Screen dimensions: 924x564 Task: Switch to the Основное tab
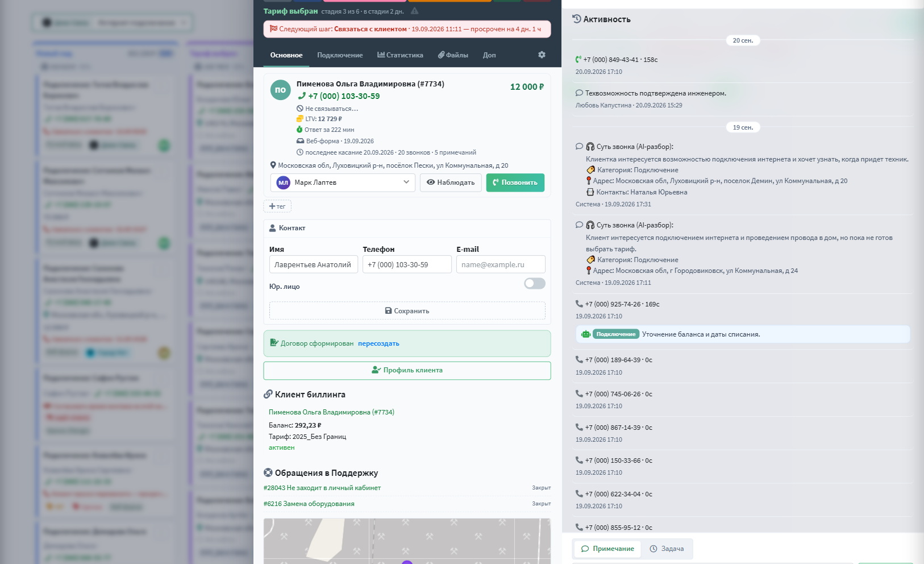tap(286, 55)
